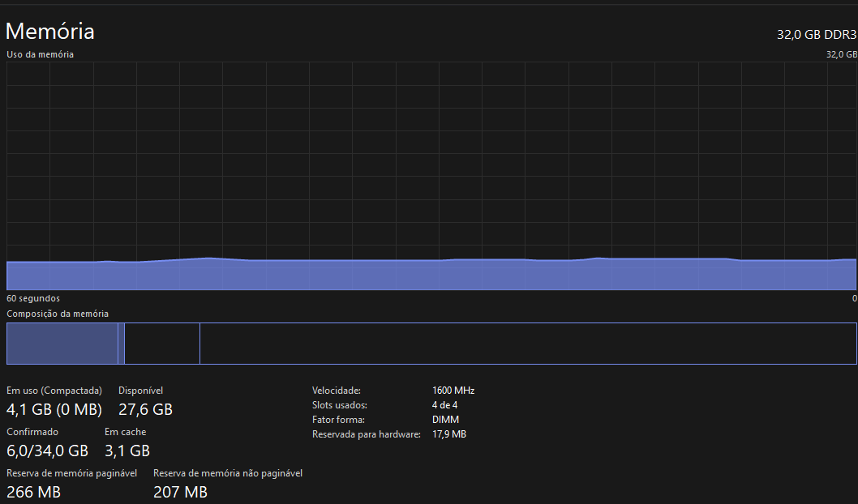Viewport: 858px width, 504px height.
Task: Select the 6,0/34,0 GB value
Action: point(48,451)
